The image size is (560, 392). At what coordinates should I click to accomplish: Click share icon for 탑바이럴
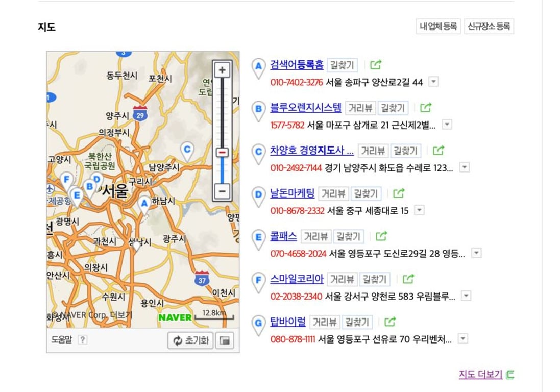click(390, 322)
